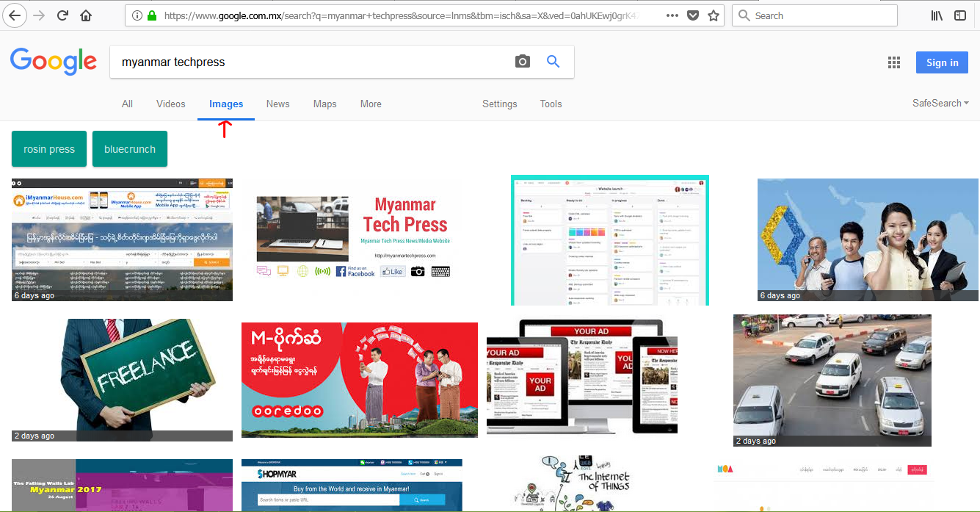Open the Falling Walls Lab Myanmar 2017 thumbnail

(x=122, y=485)
